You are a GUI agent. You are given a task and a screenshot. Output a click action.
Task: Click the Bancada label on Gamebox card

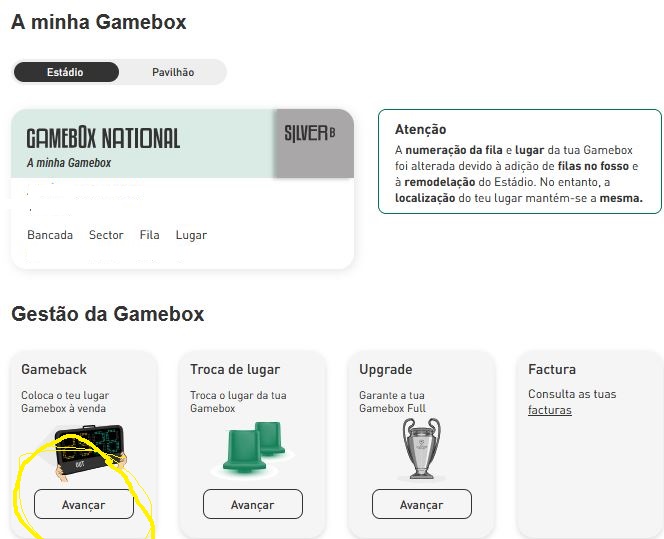tap(50, 235)
